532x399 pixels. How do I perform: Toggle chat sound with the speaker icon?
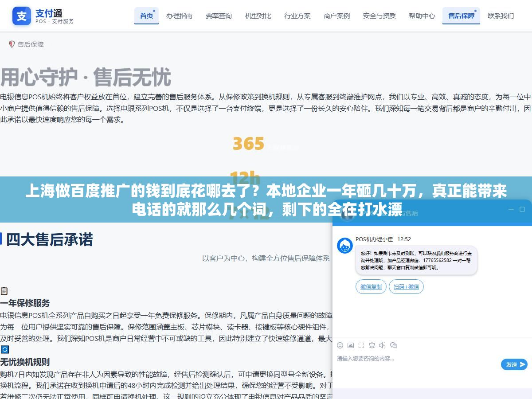(x=383, y=345)
